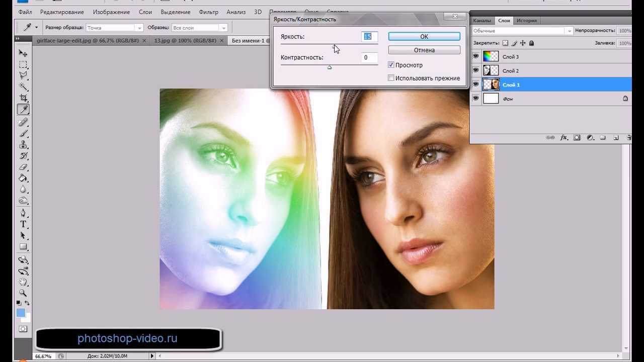Select the Clone Stamp tool
Screen dimensions: 644x362
tap(23, 144)
